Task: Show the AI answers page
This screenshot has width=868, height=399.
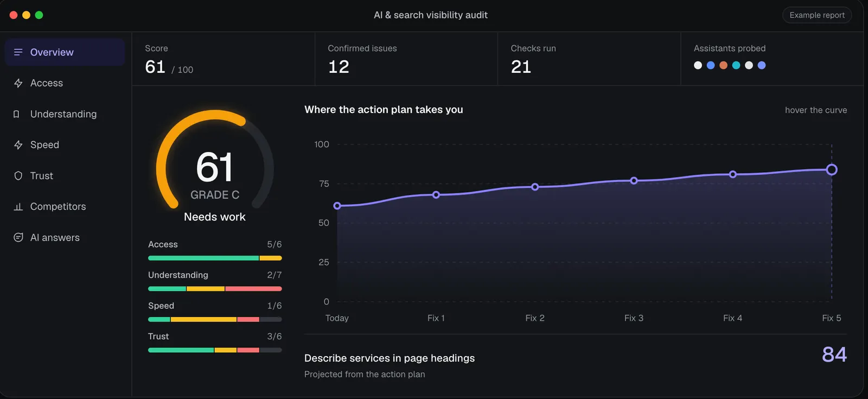Action: click(x=65, y=237)
